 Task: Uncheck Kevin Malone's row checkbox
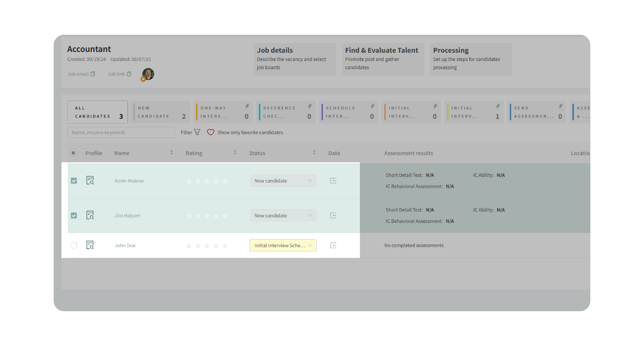coord(74,181)
